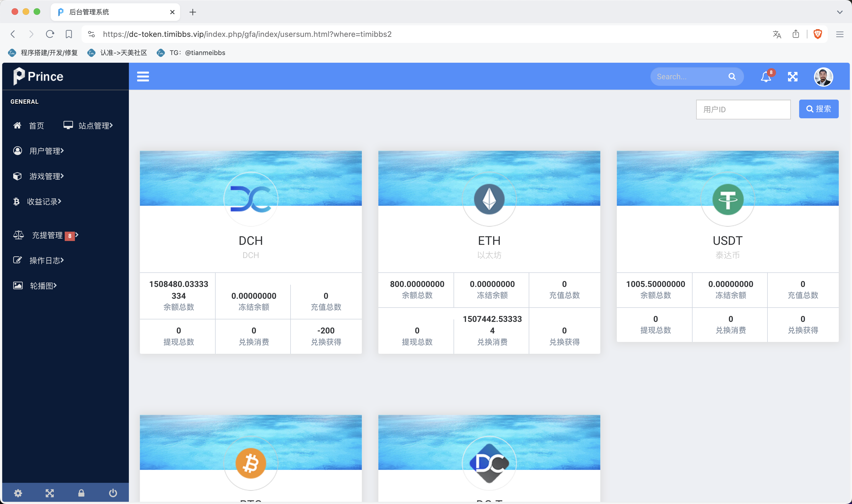
Task: Click the 用户ID input field
Action: 743,109
